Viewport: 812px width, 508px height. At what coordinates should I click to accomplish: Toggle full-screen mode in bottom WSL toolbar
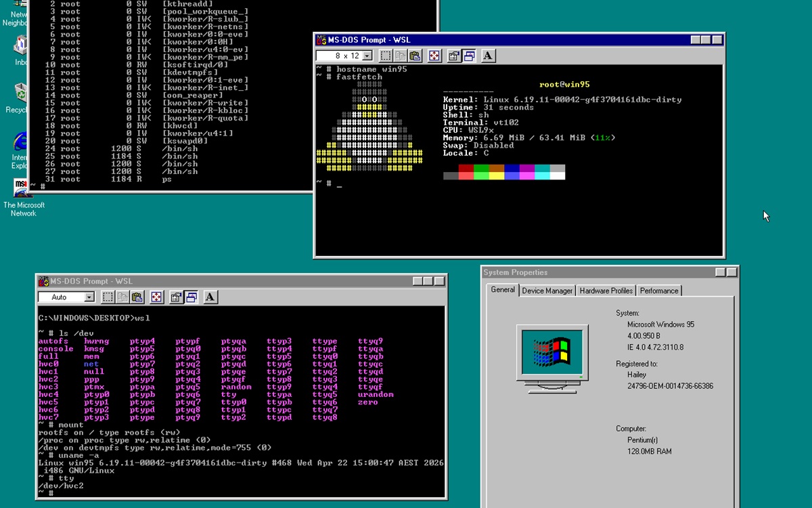tap(156, 297)
